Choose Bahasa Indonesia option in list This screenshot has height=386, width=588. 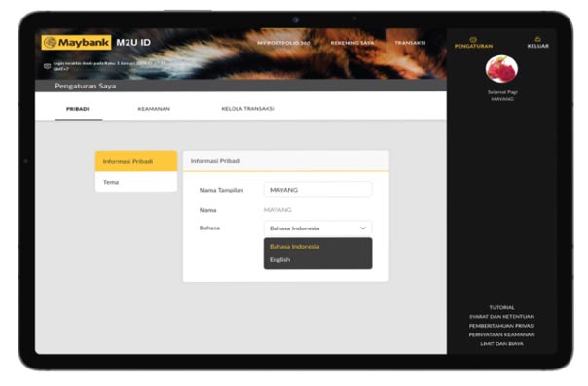click(x=294, y=246)
